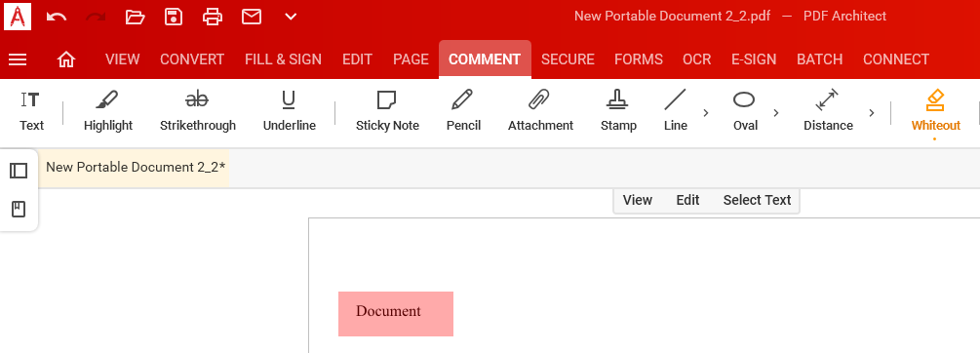Screen dimensions: 980x353
Task: Select the Pencil drawing tool
Action: point(463,111)
